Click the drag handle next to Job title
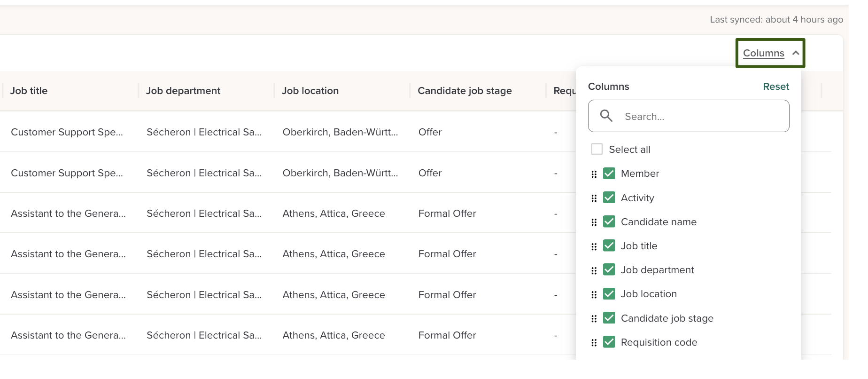Viewport: 868px width, 379px height. [x=594, y=246]
